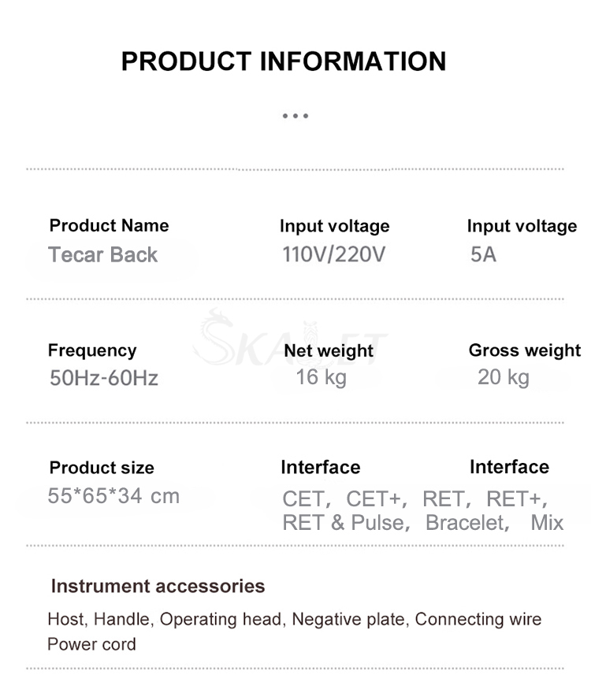Viewport: 591px width, 700px height.
Task: Select the 5A value
Action: click(x=483, y=254)
